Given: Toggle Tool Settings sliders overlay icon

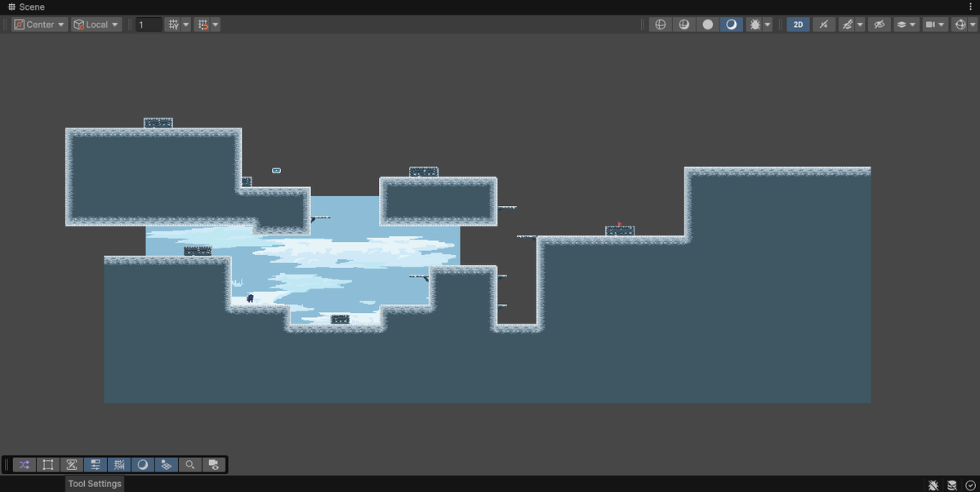Looking at the screenshot, I should (96, 464).
